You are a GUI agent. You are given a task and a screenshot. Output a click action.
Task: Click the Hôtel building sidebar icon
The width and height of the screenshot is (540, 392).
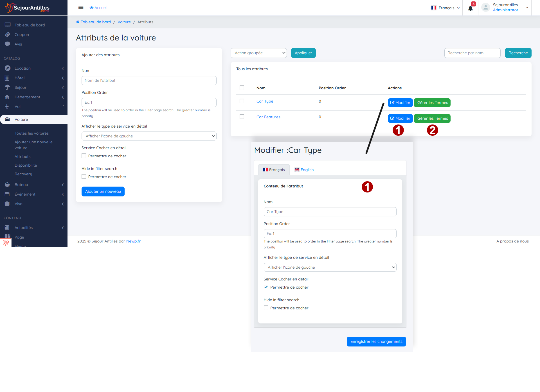click(8, 78)
